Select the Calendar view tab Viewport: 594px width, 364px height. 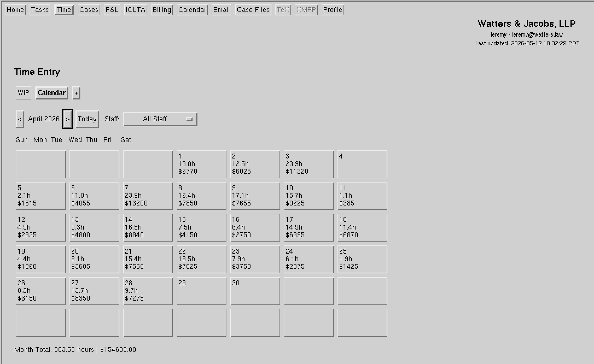(x=52, y=93)
